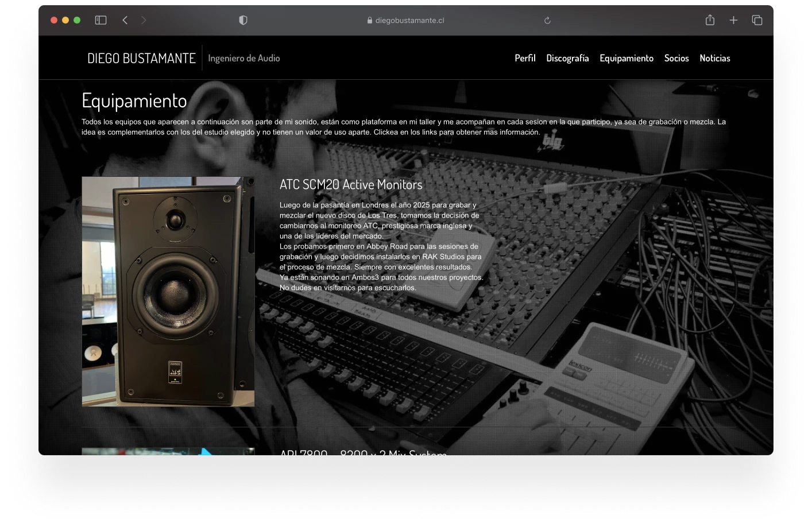Click the forward navigation arrow

coord(144,20)
